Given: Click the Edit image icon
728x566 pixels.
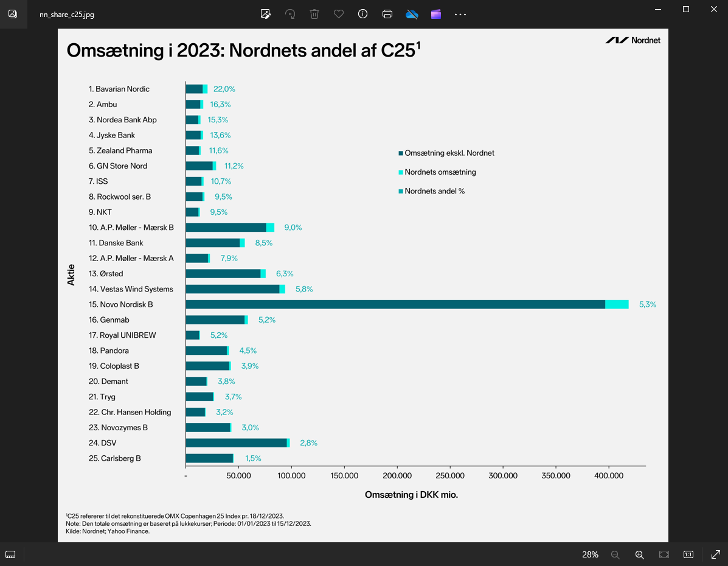Looking at the screenshot, I should click(x=266, y=14).
